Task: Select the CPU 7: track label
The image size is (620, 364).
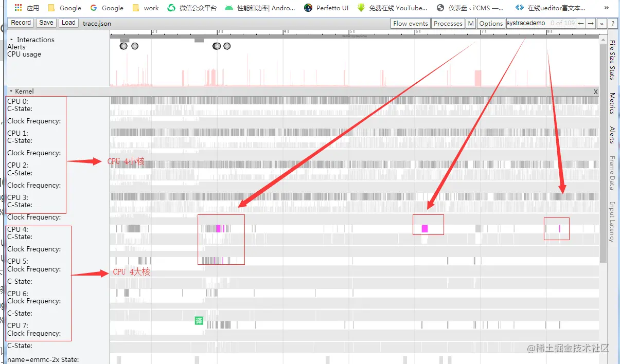Action: coord(17,325)
